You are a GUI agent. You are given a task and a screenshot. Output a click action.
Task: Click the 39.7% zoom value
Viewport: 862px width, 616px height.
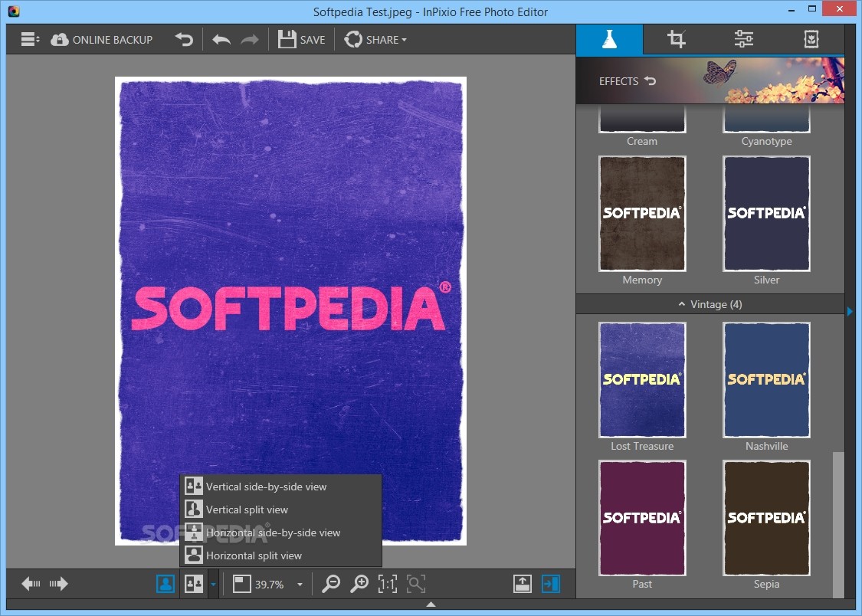tap(270, 584)
